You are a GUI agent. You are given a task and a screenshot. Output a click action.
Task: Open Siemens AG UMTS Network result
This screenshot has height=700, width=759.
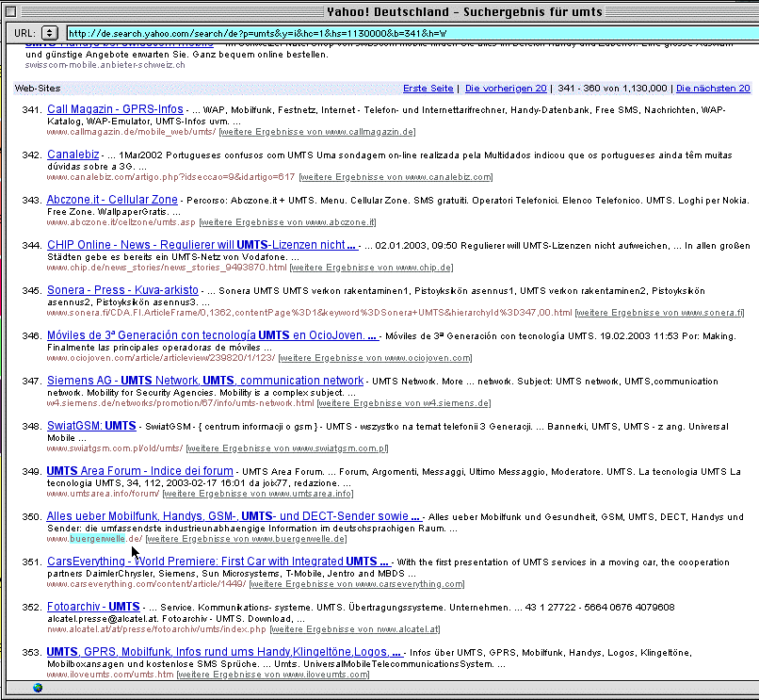pos(204,381)
